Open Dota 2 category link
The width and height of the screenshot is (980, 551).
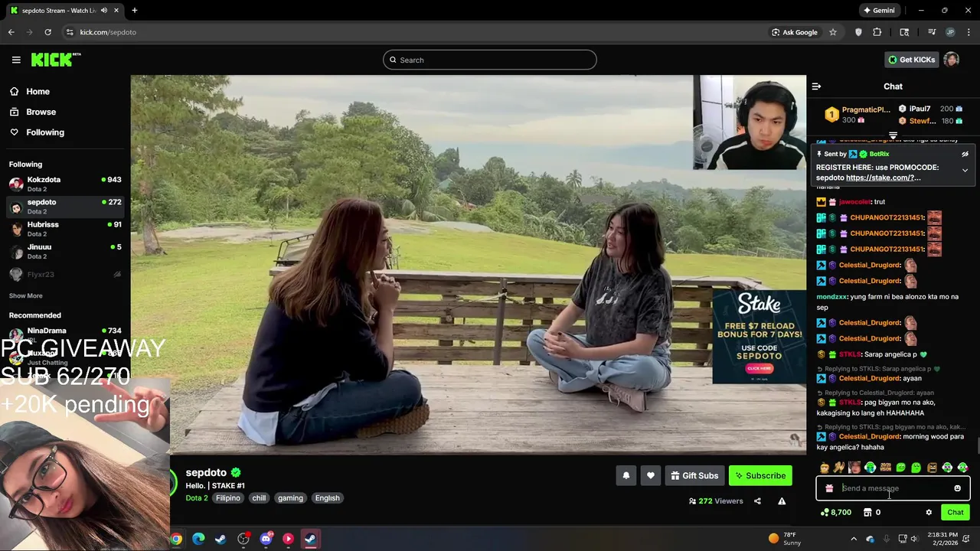[x=197, y=498]
